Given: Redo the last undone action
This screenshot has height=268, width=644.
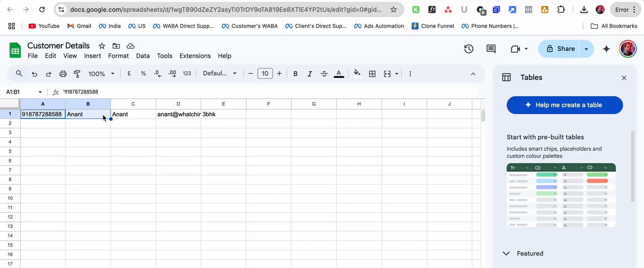Looking at the screenshot, I should [x=48, y=74].
